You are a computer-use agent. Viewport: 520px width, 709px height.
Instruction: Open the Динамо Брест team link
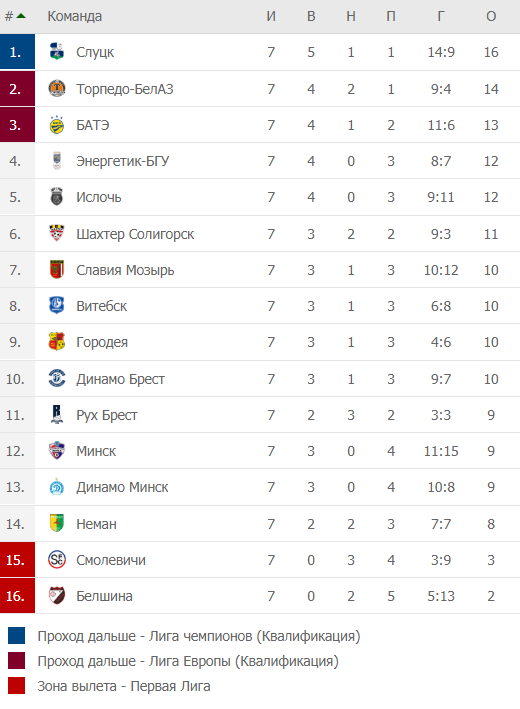[120, 379]
